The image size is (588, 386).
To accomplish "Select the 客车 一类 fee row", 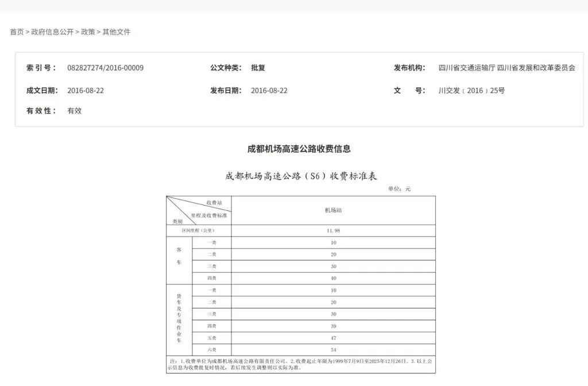I will [335, 242].
